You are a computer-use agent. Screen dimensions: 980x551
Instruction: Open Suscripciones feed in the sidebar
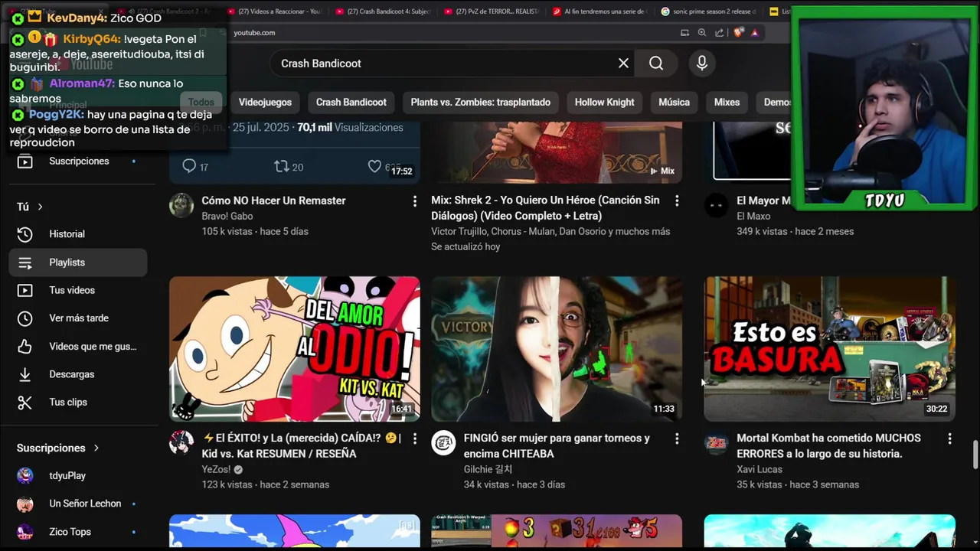point(77,161)
